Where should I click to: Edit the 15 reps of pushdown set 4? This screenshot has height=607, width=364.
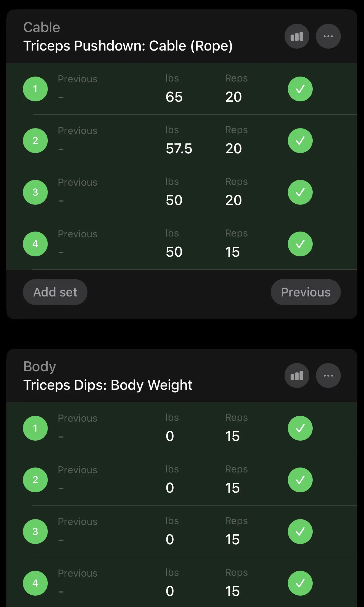(x=232, y=252)
